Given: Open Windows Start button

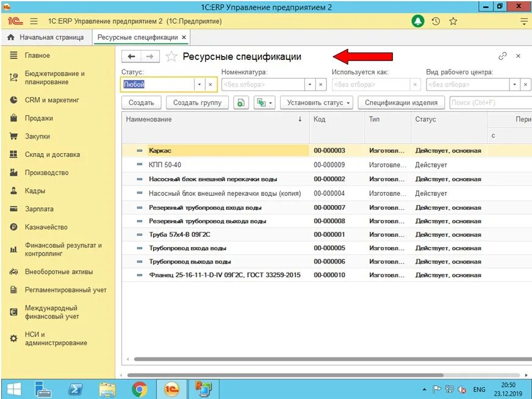Looking at the screenshot, I should point(13,389).
